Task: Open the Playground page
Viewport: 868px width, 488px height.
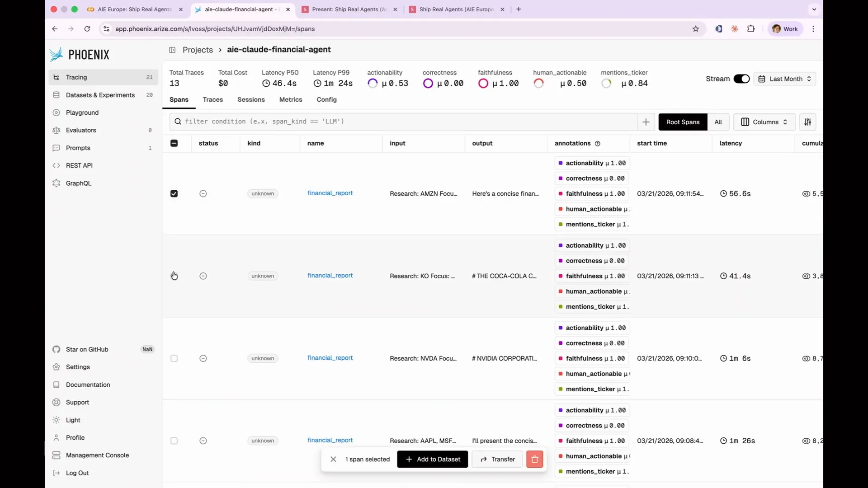Action: click(103, 113)
